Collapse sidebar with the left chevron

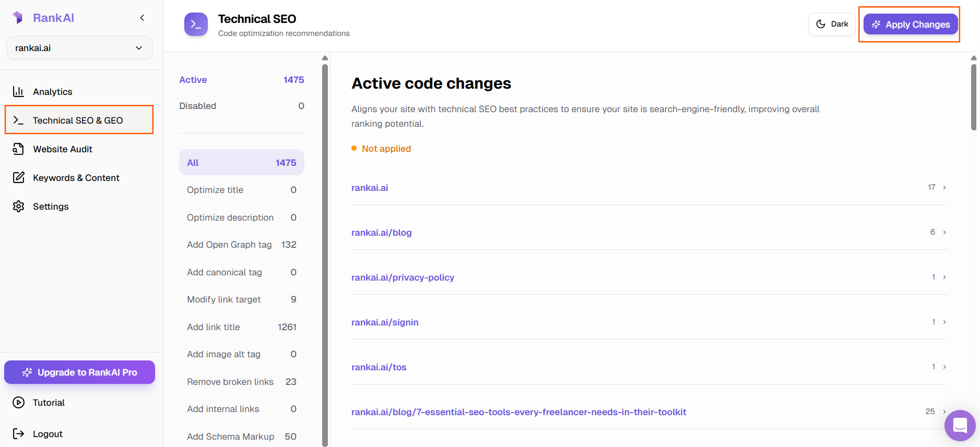(x=142, y=18)
